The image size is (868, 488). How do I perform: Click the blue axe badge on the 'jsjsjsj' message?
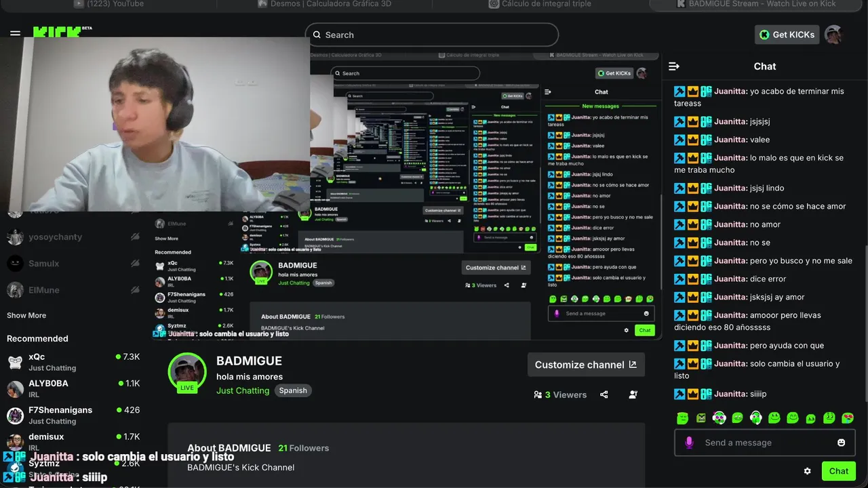coord(679,121)
